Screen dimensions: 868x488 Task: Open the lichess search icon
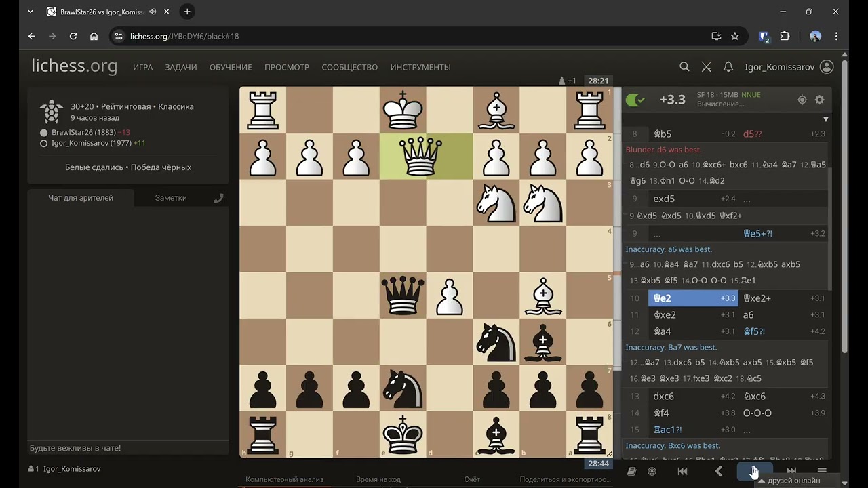(x=684, y=67)
